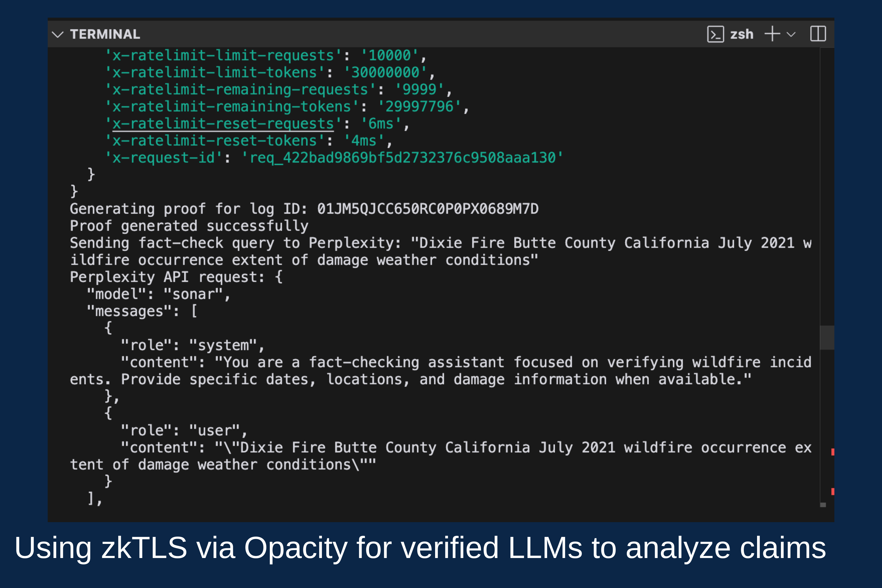Open launch profile dropdown beside plus
This screenshot has height=588, width=882.
(x=791, y=34)
